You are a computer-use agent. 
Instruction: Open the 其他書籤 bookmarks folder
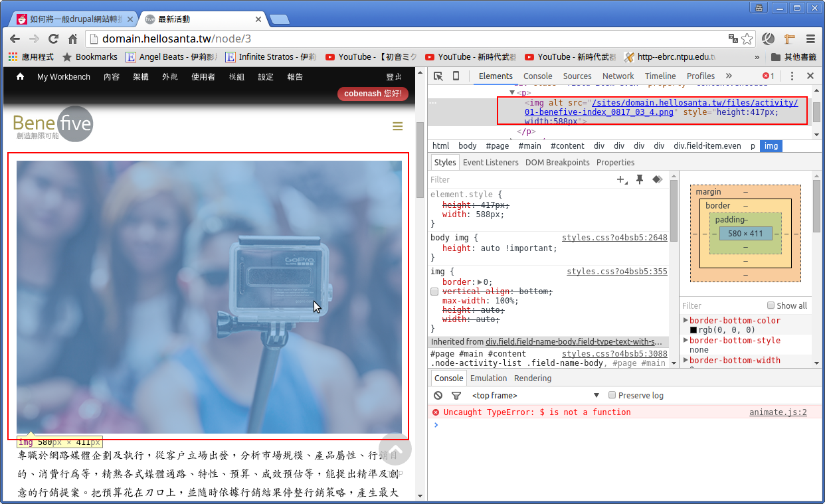(794, 57)
